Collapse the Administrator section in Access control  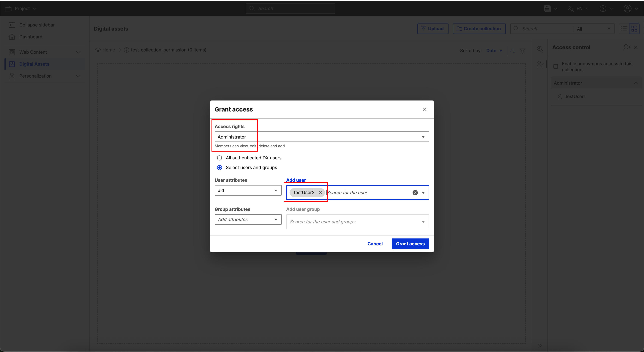click(x=636, y=83)
